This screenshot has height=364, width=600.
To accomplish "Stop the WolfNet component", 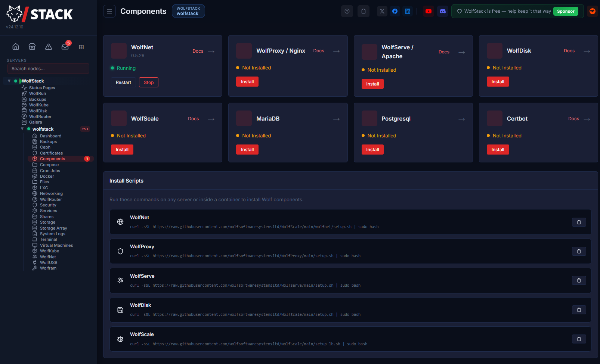I will [149, 83].
